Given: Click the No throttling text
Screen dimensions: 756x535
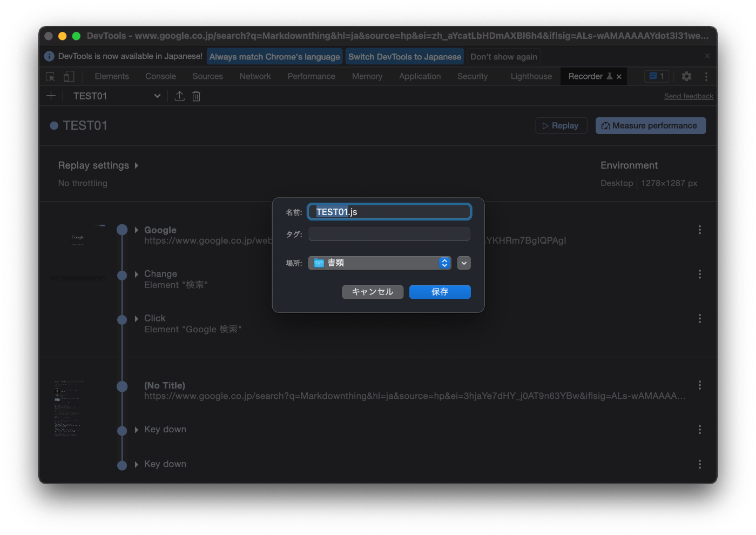Looking at the screenshot, I should click(x=83, y=183).
